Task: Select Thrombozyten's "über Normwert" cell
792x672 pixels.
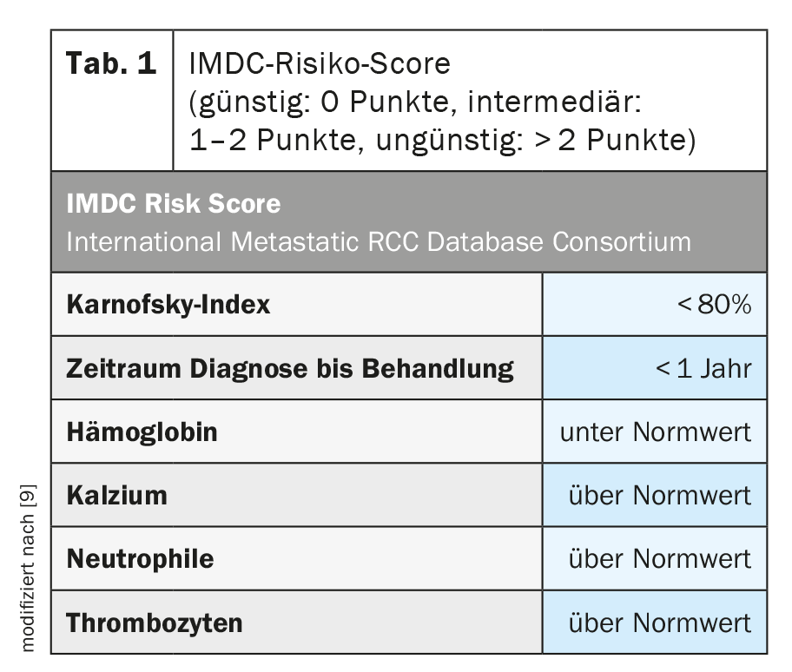Action: tap(659, 623)
